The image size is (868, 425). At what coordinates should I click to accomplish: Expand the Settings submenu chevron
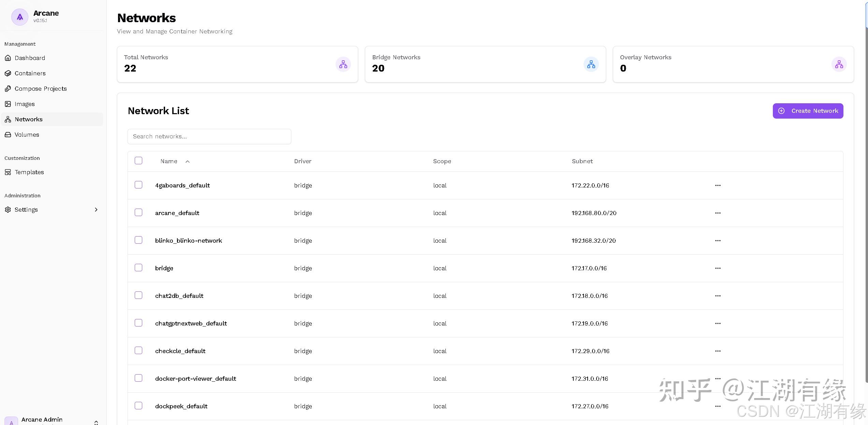point(96,210)
